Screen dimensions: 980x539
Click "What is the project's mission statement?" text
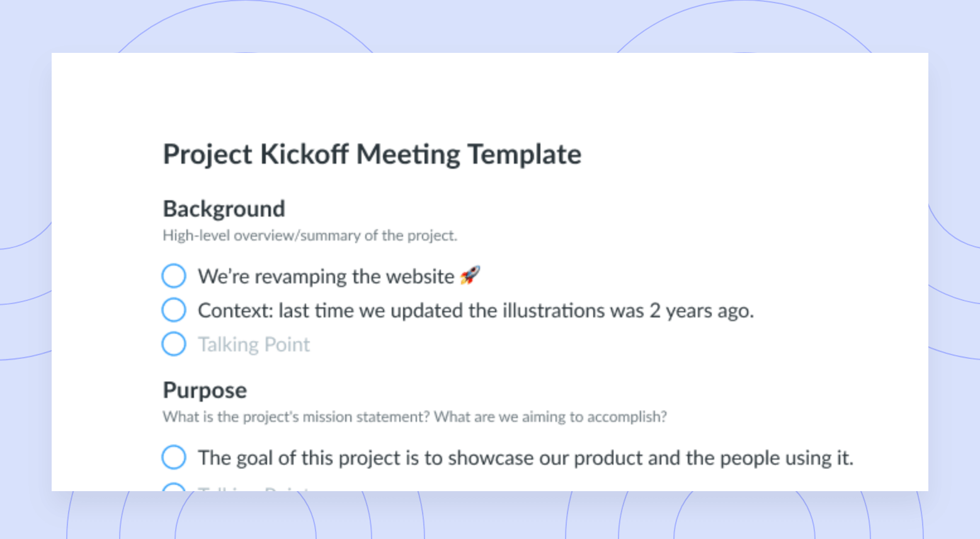pos(296,417)
